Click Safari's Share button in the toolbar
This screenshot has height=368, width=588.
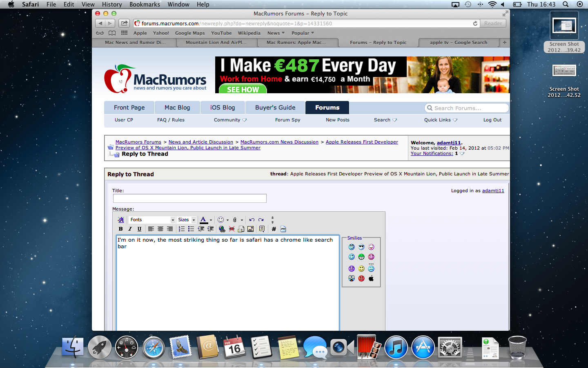(125, 23)
